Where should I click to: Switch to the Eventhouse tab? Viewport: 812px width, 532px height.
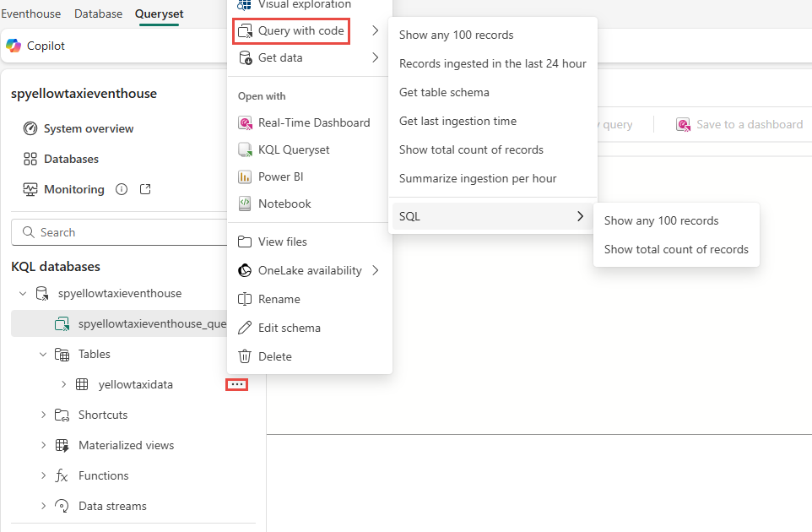31,14
